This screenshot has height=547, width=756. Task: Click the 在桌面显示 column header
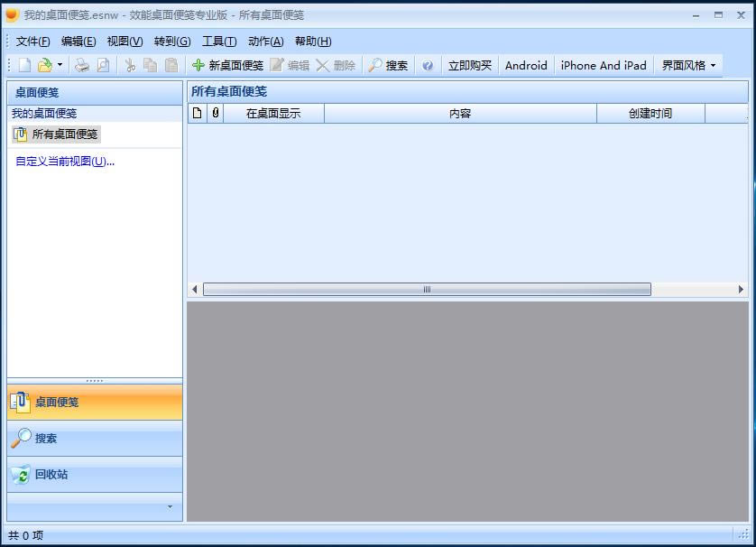(x=273, y=114)
